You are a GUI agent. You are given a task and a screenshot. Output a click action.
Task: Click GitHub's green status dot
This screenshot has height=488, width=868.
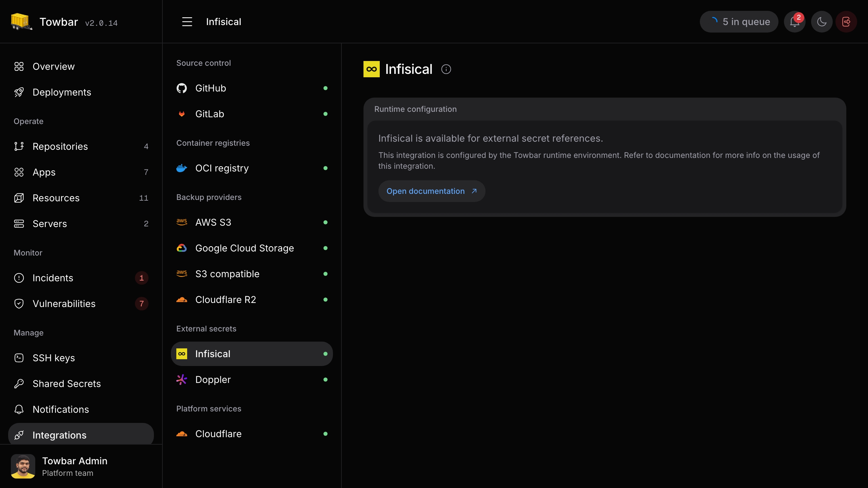coord(325,88)
